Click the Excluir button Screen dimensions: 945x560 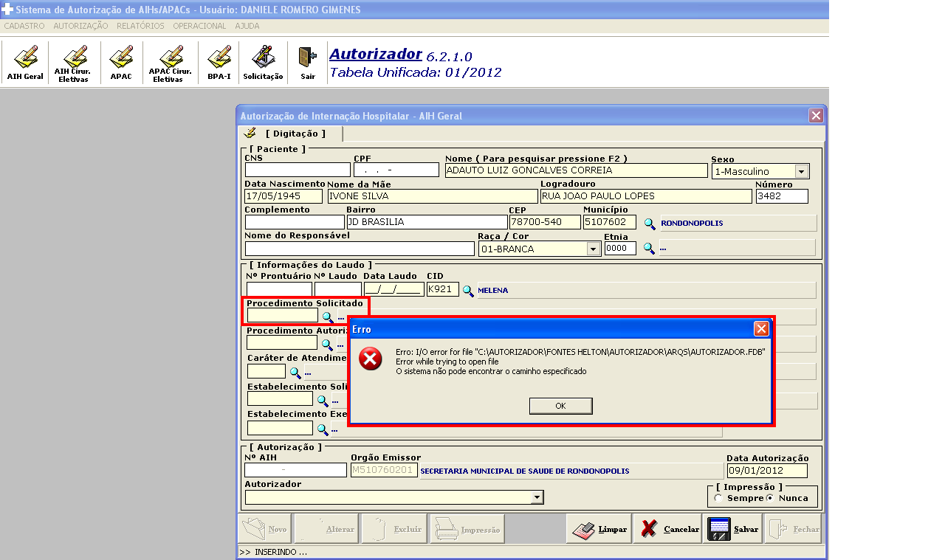[394, 529]
